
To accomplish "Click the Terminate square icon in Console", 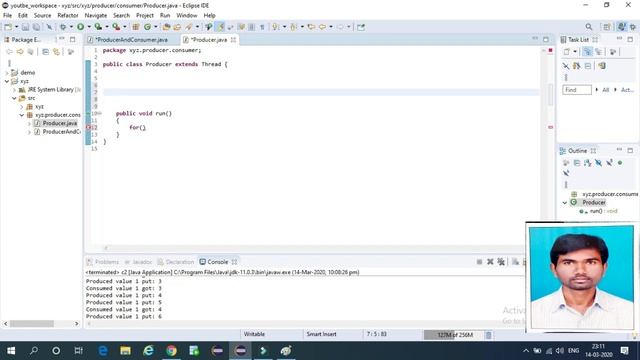I will pyautogui.click(x=479, y=262).
